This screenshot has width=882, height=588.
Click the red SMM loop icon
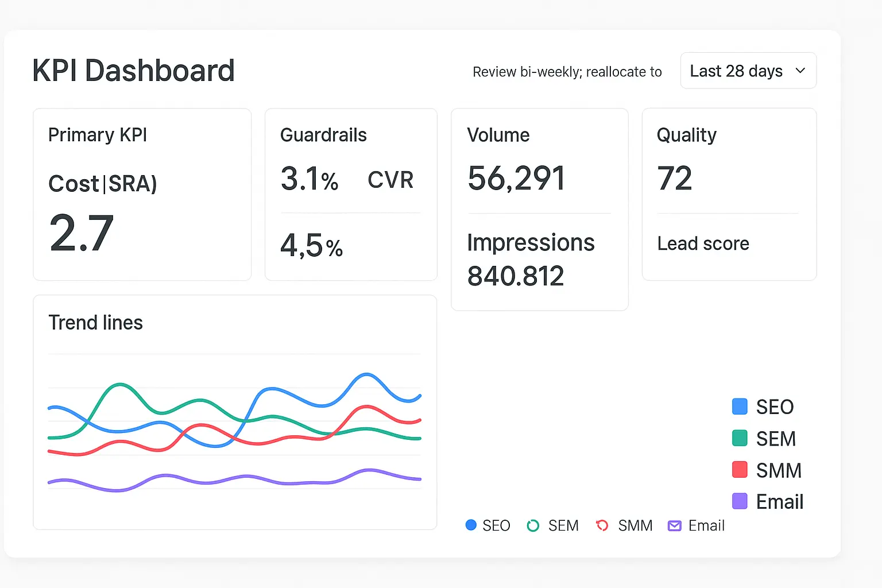(602, 525)
